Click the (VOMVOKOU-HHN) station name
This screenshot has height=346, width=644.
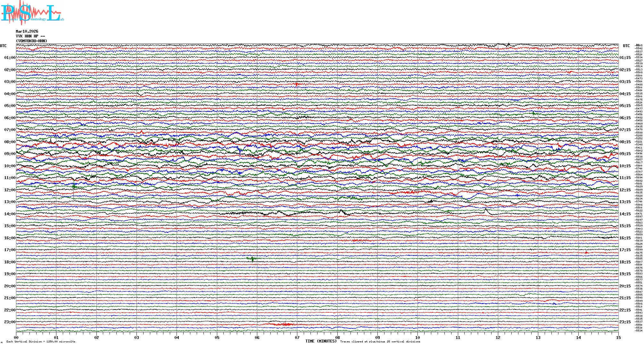[x=31, y=41]
